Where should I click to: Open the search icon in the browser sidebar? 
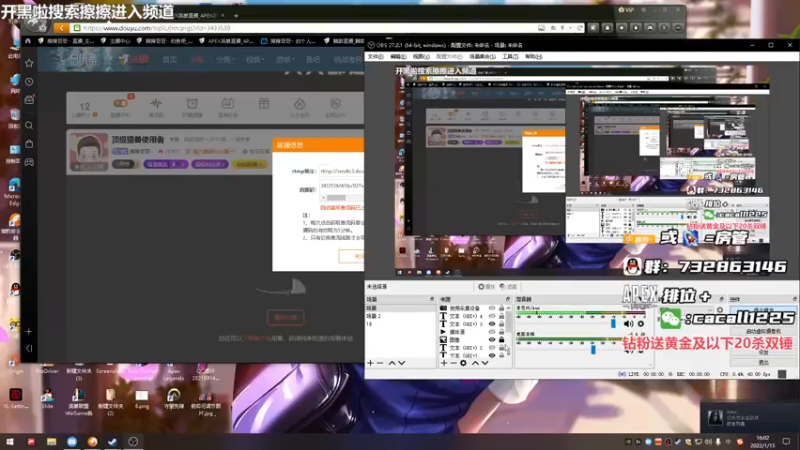click(x=29, y=126)
